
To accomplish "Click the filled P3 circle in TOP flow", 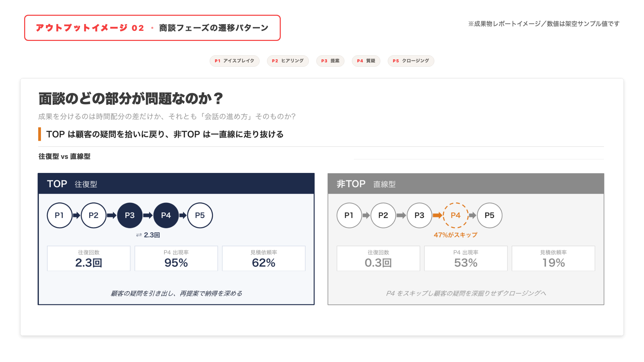I will point(130,215).
